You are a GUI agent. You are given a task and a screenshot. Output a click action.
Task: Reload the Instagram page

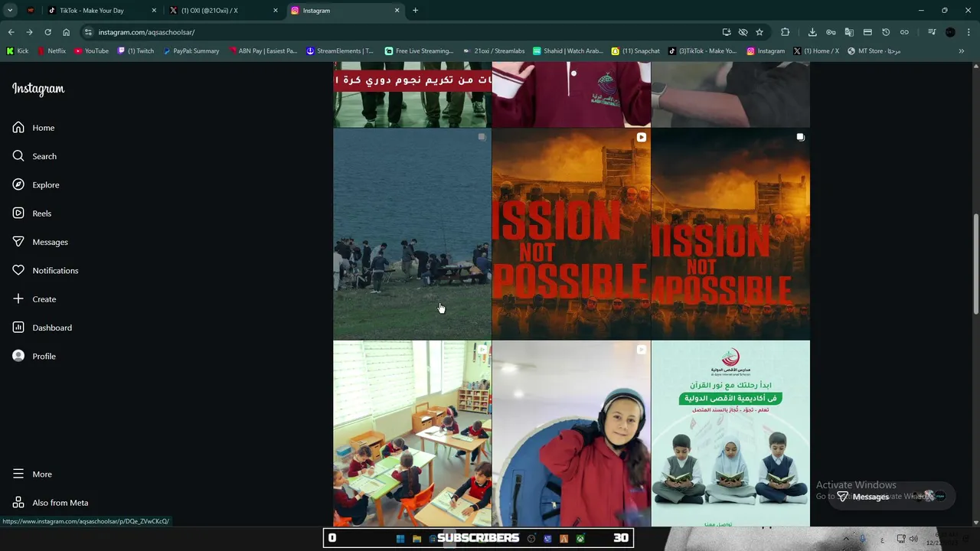(47, 32)
